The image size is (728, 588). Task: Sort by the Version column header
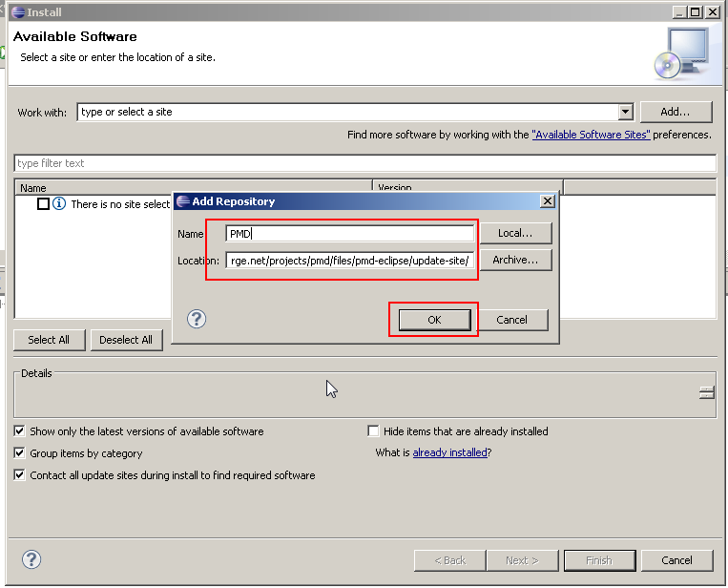(468, 187)
